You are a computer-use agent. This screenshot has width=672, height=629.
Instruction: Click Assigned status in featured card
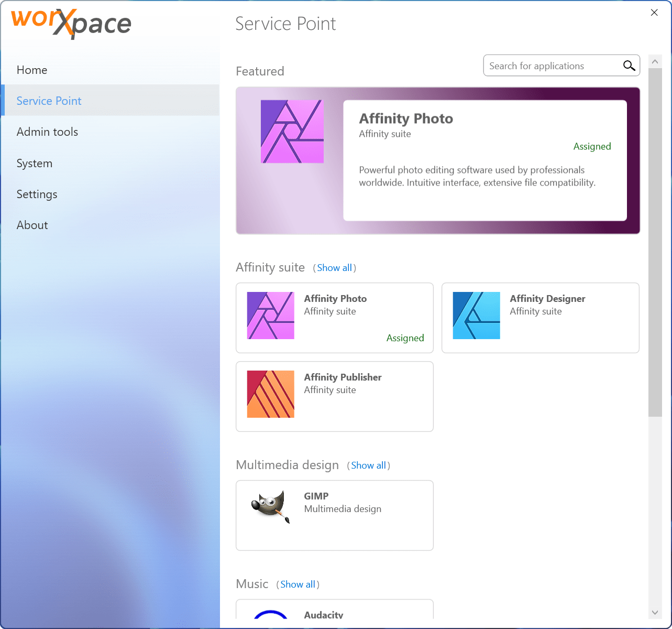pos(592,146)
